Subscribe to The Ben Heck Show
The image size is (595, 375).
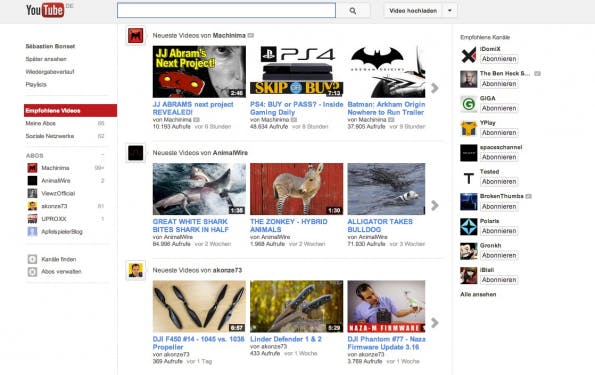click(499, 84)
